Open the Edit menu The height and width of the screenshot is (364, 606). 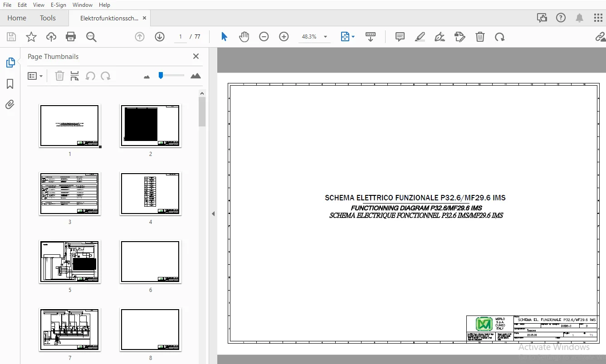(x=22, y=5)
